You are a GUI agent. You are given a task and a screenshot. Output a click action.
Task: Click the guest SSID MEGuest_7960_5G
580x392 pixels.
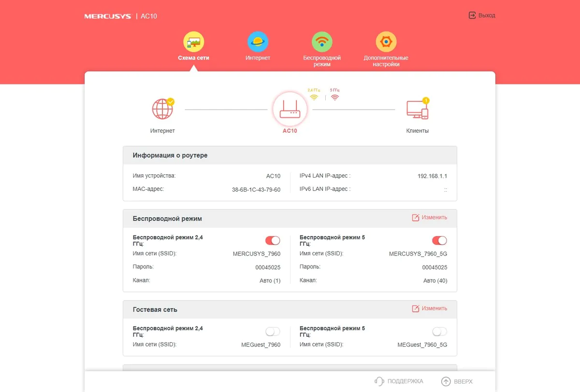click(422, 345)
